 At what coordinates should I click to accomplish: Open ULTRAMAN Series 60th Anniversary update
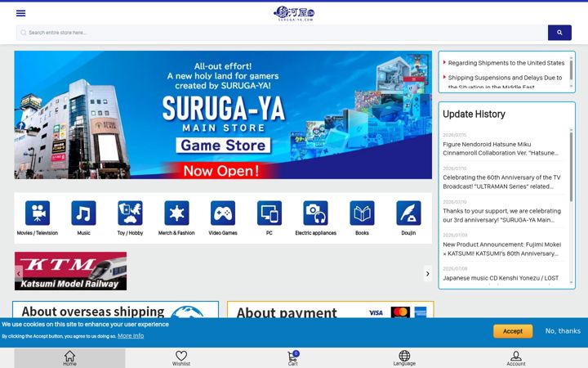(502, 182)
